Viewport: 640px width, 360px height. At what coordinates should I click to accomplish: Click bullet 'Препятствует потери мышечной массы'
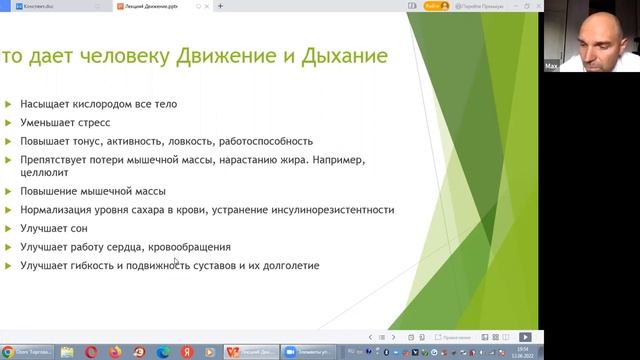pos(193,166)
